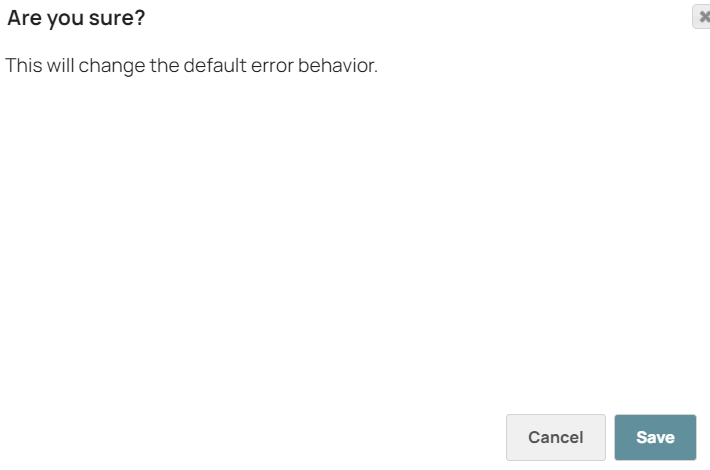
Task: Click the Save button
Action: click(x=655, y=437)
